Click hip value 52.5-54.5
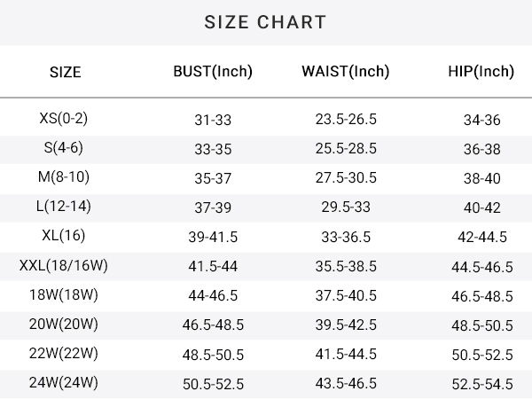532x399 pixels. tap(482, 384)
